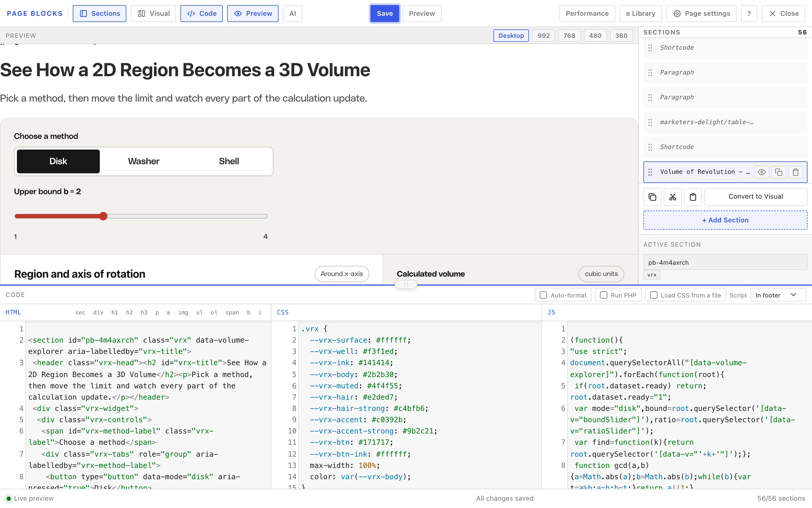Choose the Washer method tab

tap(143, 161)
